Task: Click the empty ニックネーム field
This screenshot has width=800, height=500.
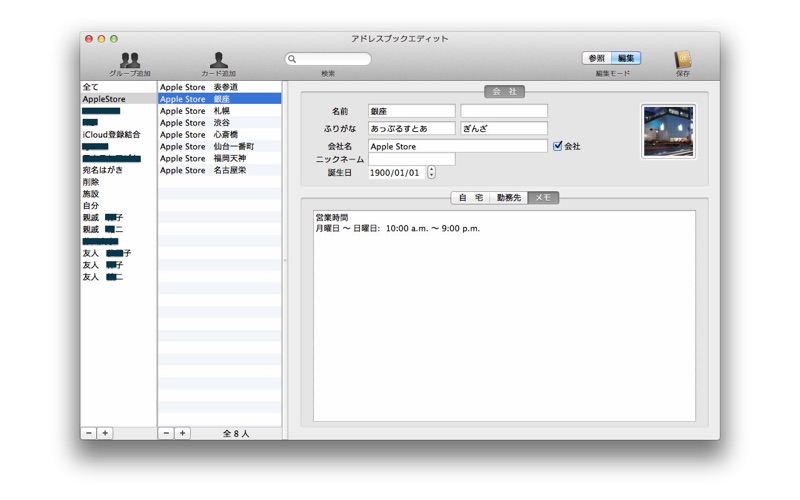Action: (x=412, y=159)
